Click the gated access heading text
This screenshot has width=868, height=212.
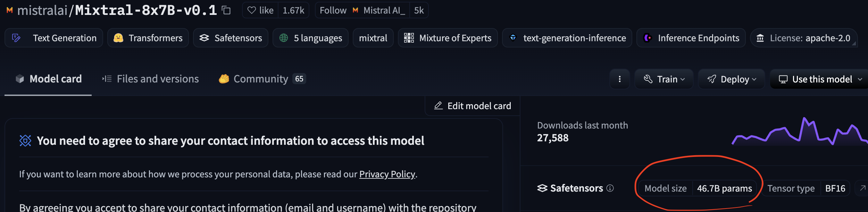point(231,141)
